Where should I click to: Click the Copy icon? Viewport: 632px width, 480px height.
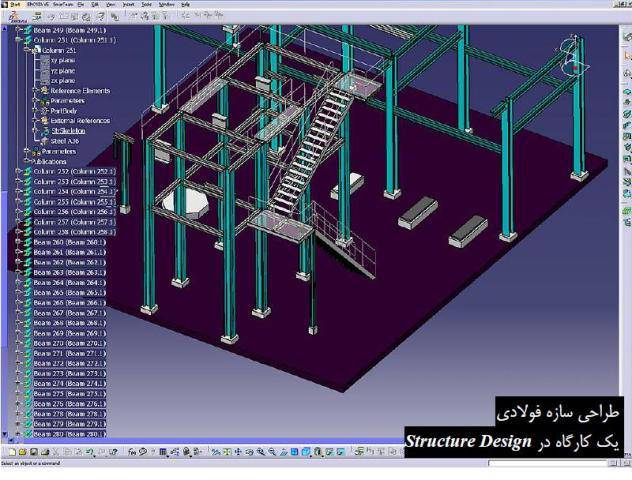click(x=67, y=452)
